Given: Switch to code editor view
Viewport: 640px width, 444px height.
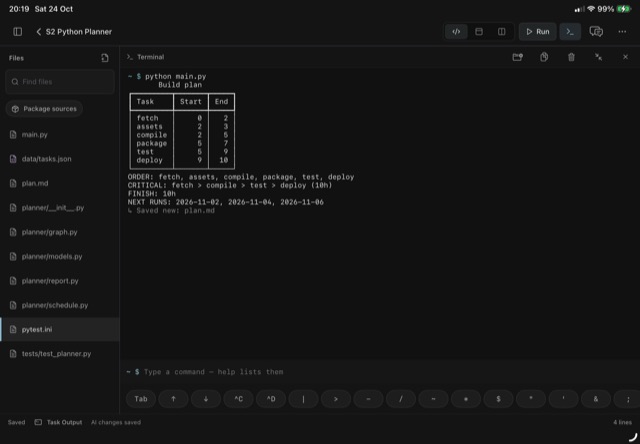Looking at the screenshot, I should pyautogui.click(x=456, y=32).
